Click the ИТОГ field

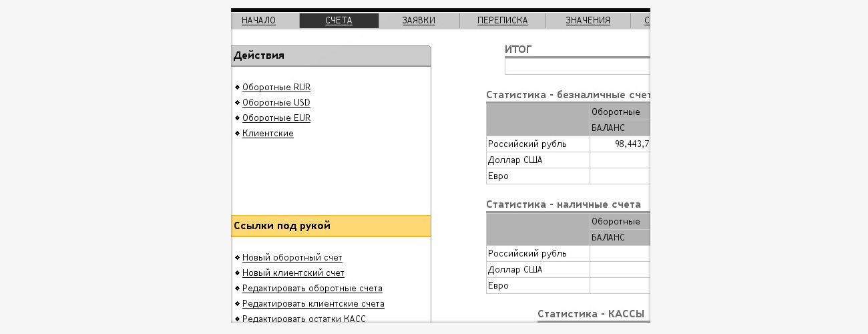[577, 67]
